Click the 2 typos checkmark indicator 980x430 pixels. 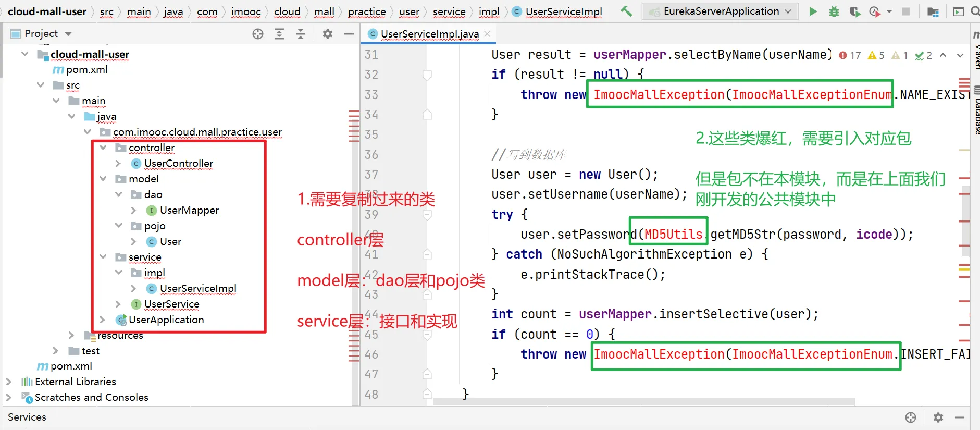tap(924, 55)
